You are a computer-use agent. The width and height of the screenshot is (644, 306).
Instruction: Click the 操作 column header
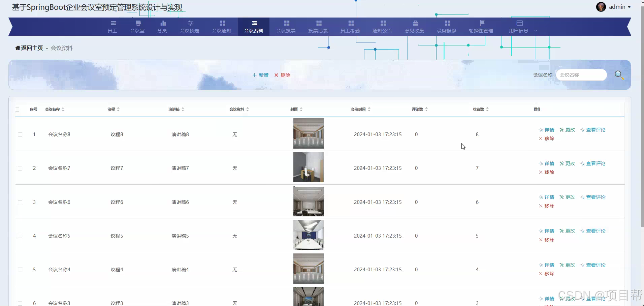point(537,109)
